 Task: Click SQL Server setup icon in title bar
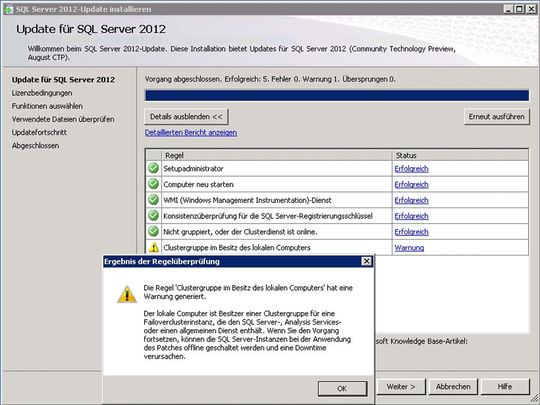pos(8,9)
